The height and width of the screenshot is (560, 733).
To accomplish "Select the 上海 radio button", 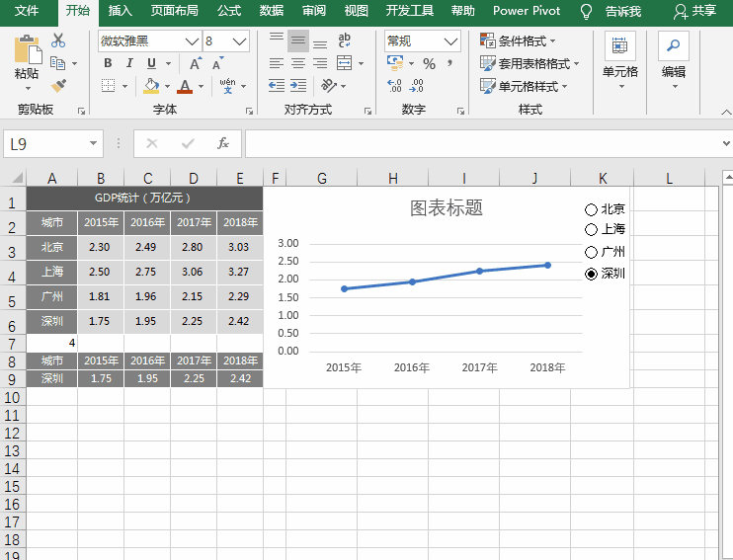I will 591,229.
